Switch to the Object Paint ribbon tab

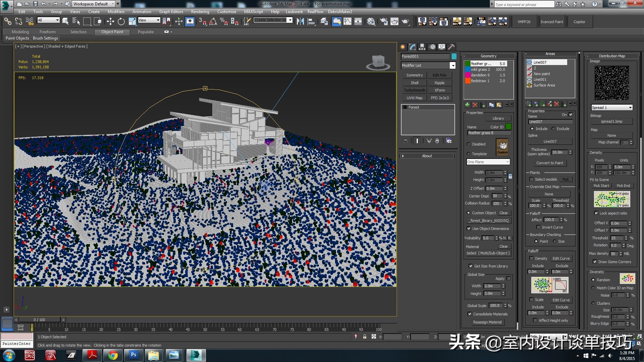(112, 32)
